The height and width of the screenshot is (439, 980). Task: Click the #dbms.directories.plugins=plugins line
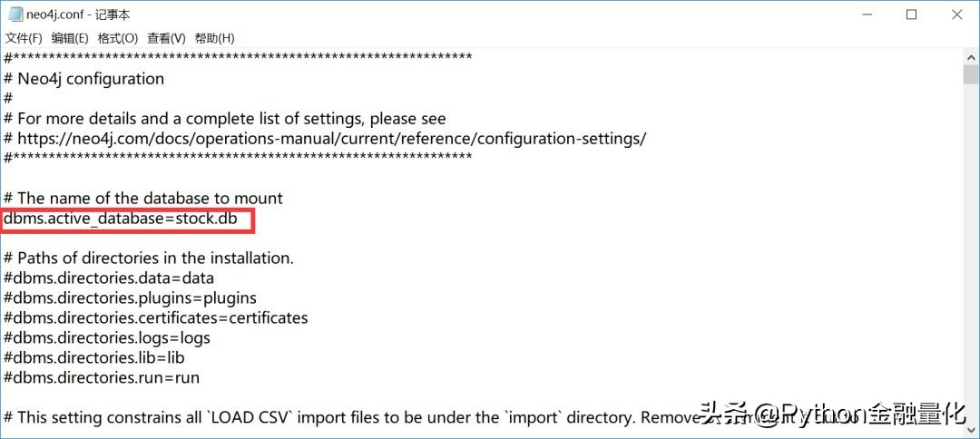[130, 298]
